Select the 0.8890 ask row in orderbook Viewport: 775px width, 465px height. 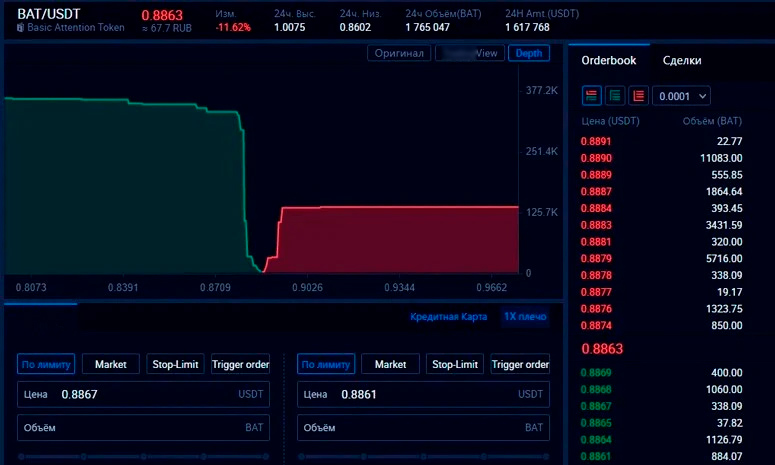(x=661, y=158)
